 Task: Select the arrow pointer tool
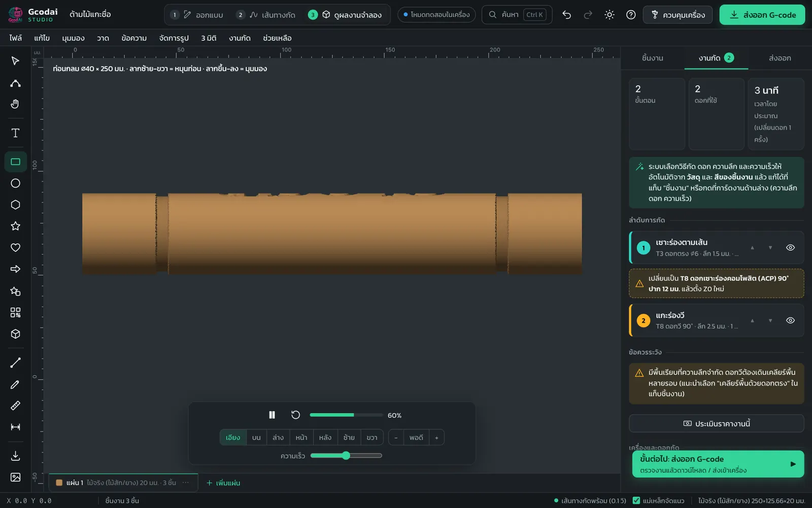(15, 61)
